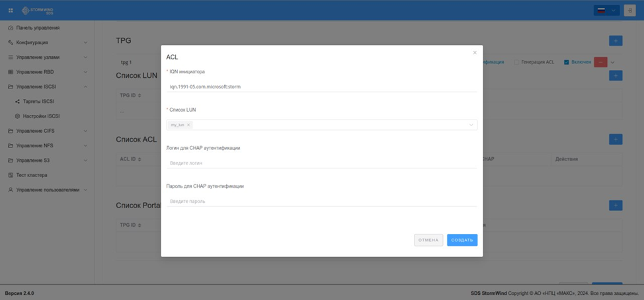644x300 pixels.
Task: Click the red delete button for tpg 1
Action: (600, 62)
